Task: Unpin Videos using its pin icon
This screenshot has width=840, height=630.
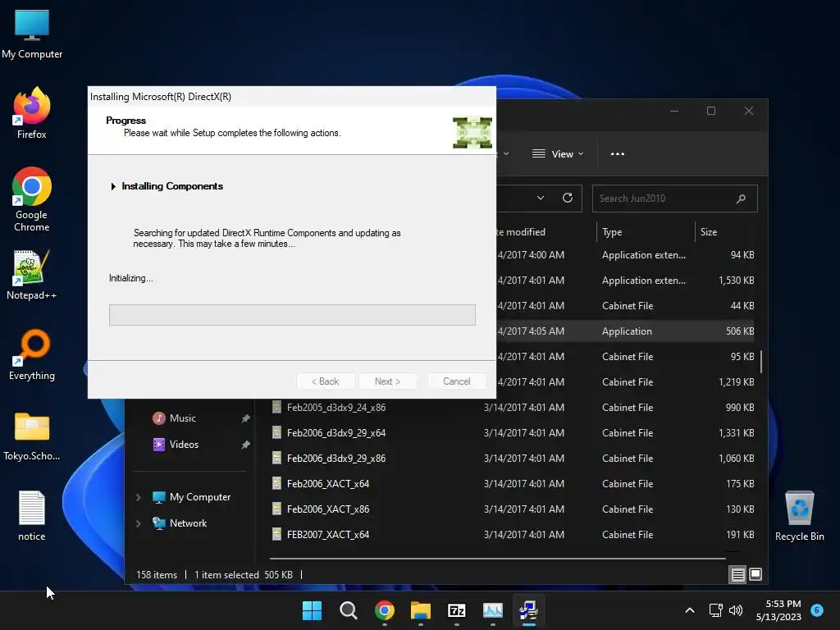Action: coord(245,445)
